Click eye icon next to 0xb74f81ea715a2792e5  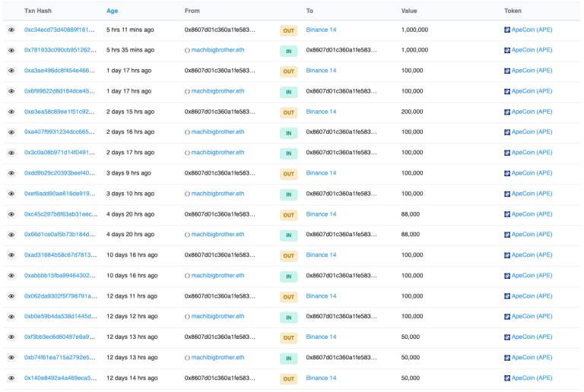coord(11,358)
